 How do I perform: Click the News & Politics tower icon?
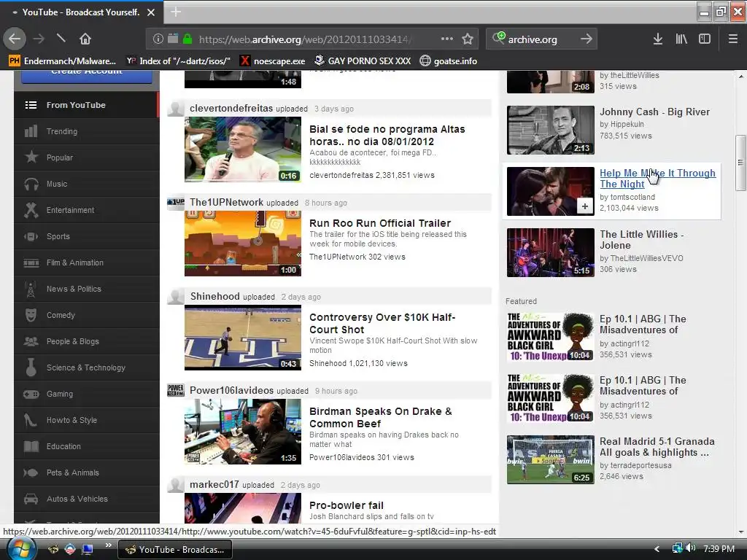point(31,289)
